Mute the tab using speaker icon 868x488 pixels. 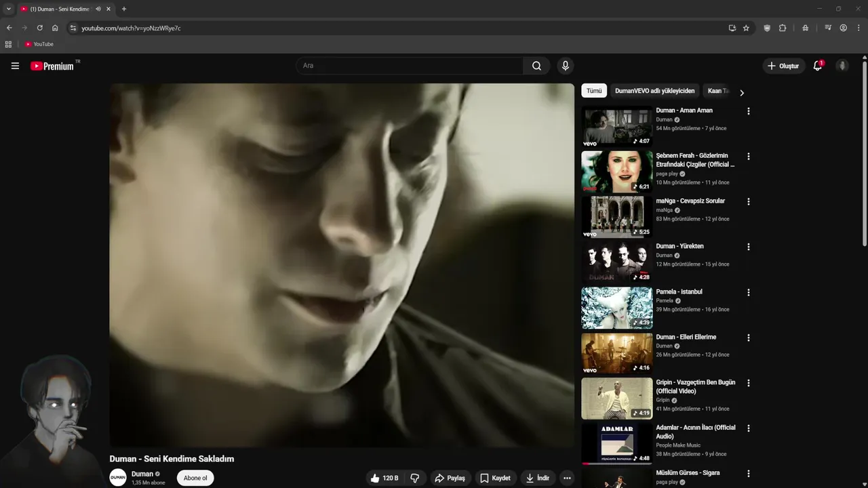click(98, 9)
